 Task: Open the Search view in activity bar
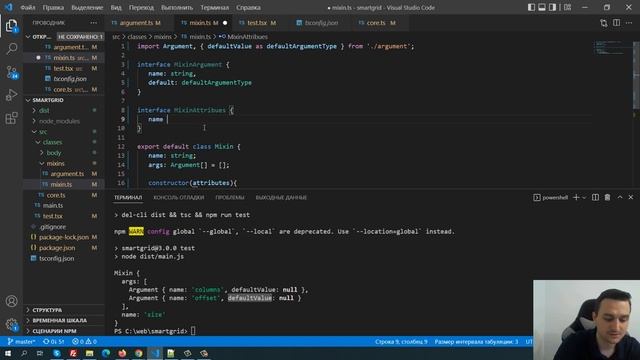[x=11, y=49]
